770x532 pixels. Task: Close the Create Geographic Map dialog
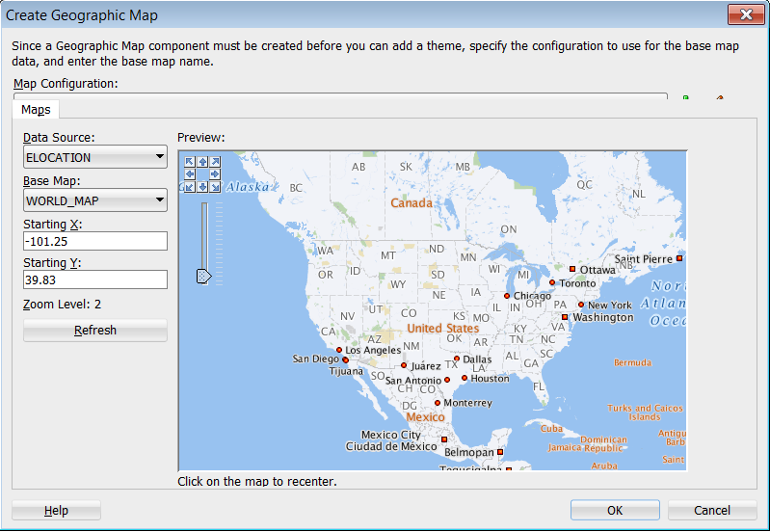click(x=746, y=14)
